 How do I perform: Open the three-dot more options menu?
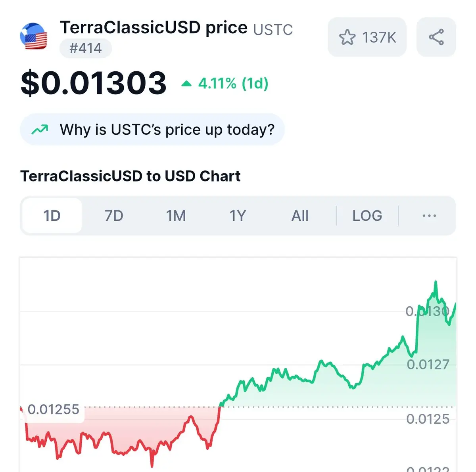(429, 216)
